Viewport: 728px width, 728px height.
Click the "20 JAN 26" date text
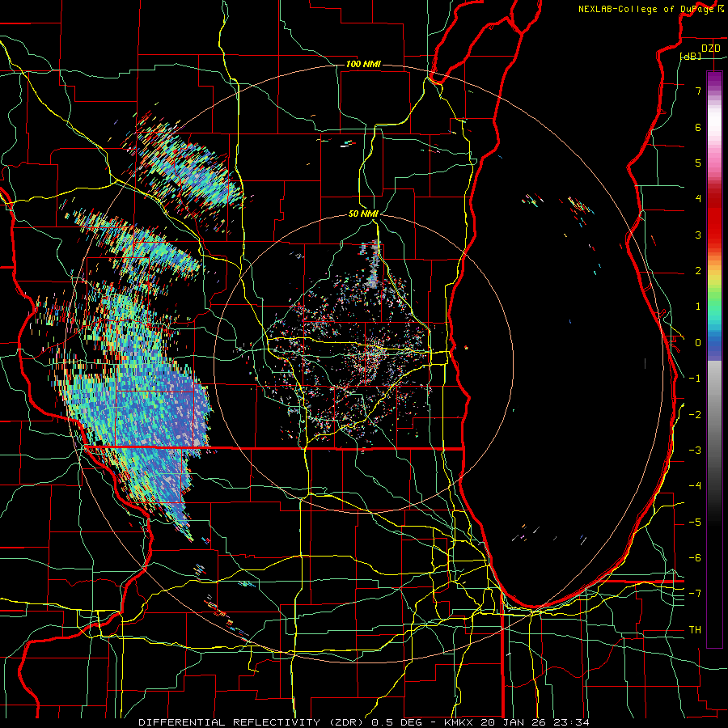(x=513, y=722)
